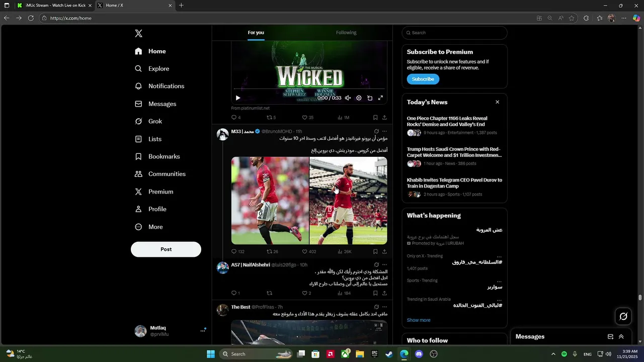Click Show more under What's happening
The height and width of the screenshot is (362, 644).
419,320
